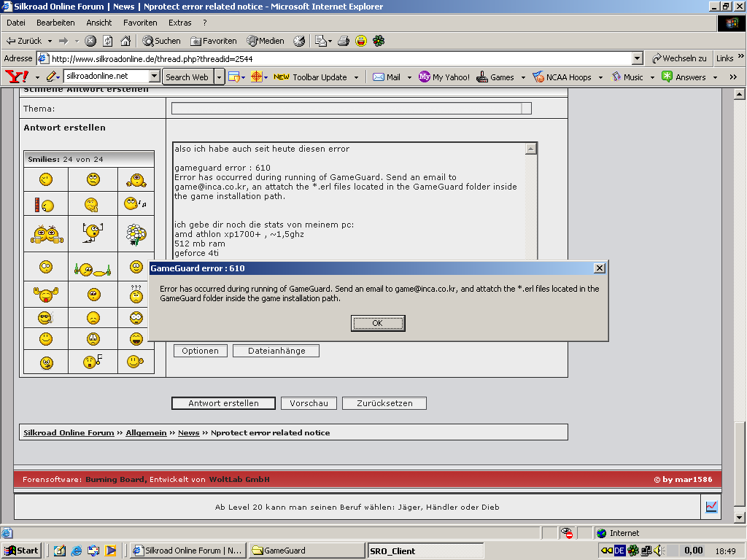
Task: Click the Antwort erstellen submit button
Action: coord(223,403)
